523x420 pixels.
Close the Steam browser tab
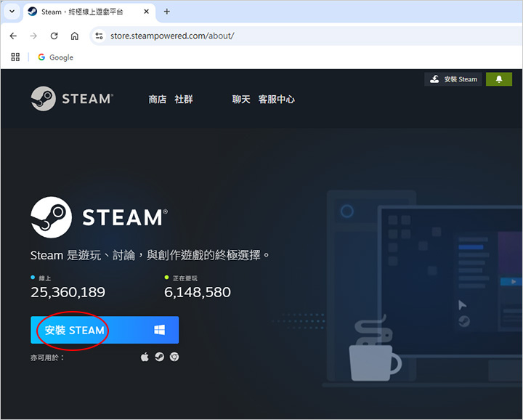[146, 12]
